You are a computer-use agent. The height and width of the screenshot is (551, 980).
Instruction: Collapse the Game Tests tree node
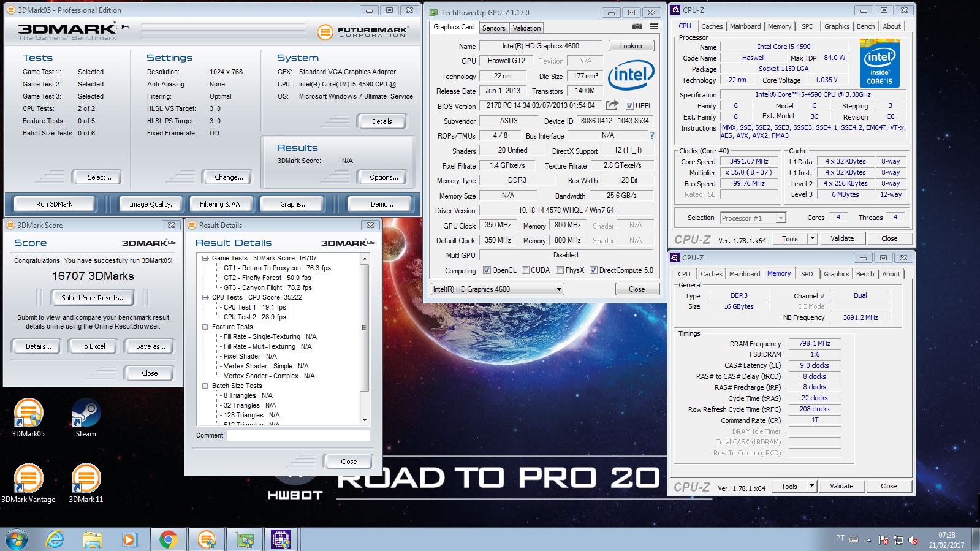(205, 258)
